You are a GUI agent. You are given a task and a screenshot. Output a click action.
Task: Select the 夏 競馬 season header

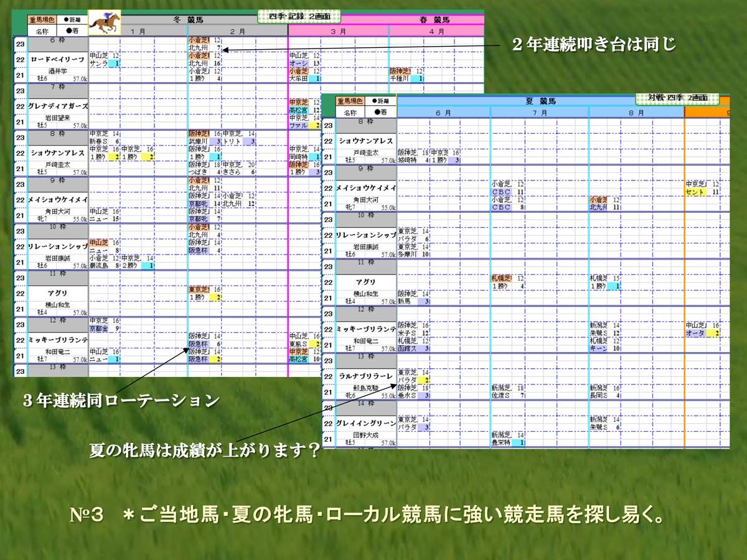tap(540, 101)
